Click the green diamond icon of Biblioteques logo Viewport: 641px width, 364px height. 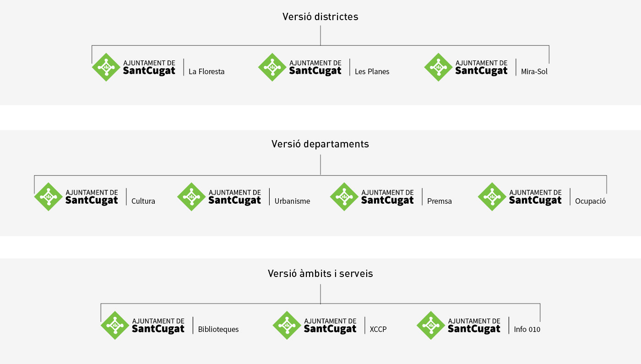point(115,326)
